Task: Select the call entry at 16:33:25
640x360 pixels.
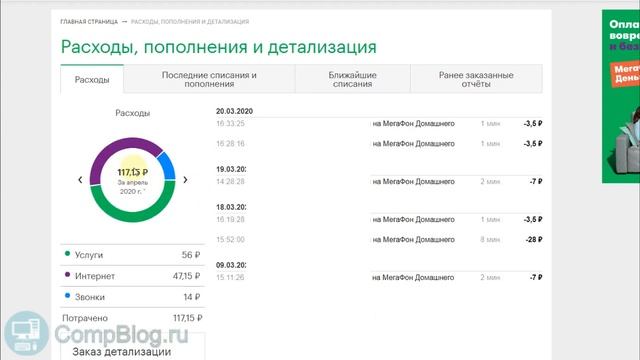Action: click(x=379, y=123)
